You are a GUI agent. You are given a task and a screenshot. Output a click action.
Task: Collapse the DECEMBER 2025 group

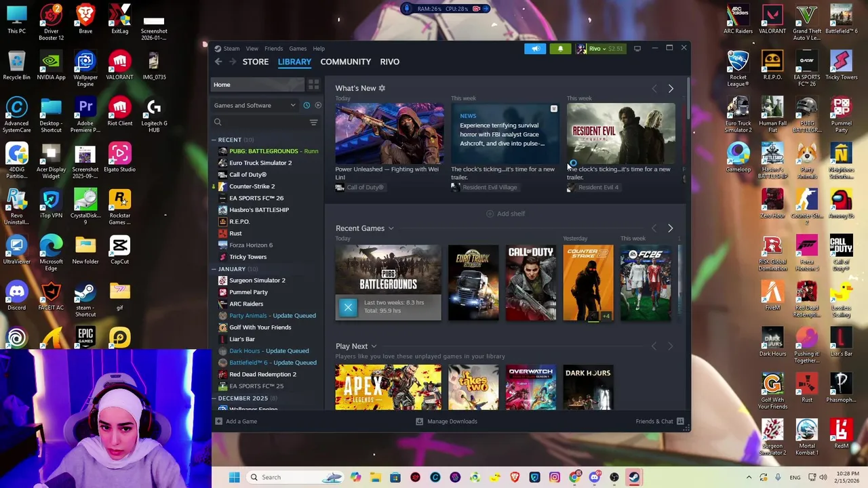coord(214,399)
